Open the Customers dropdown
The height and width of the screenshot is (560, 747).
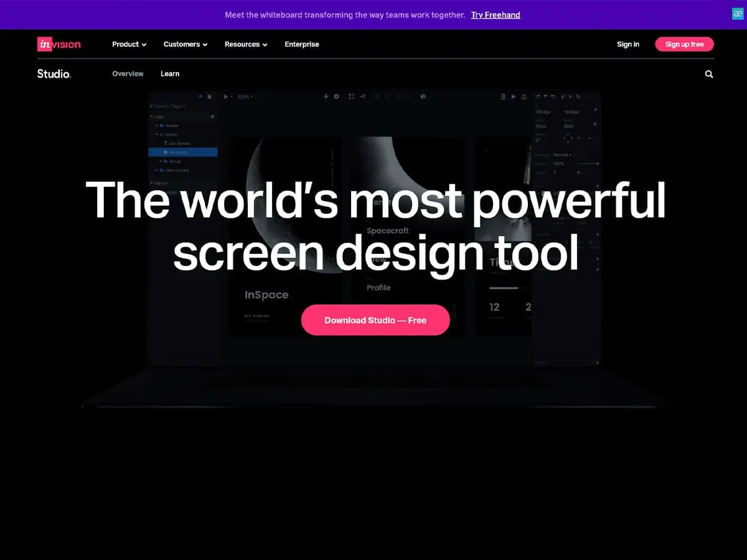point(185,44)
